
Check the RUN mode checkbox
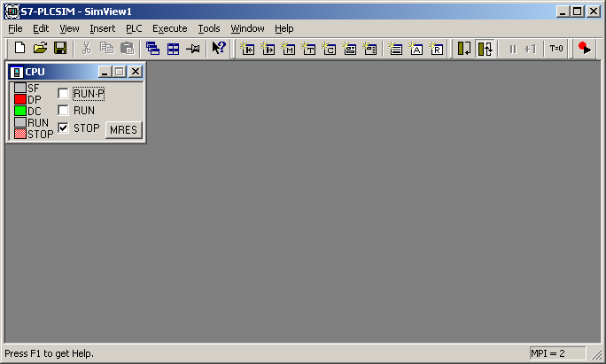point(63,110)
